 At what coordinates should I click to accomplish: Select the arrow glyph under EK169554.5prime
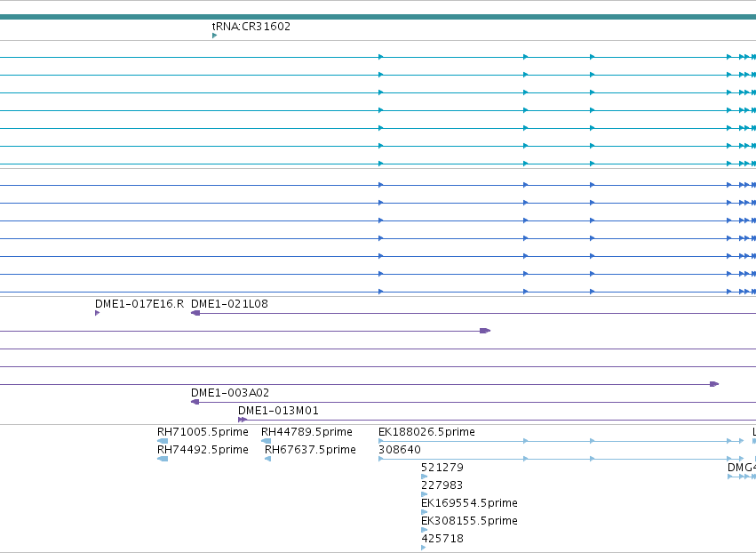[x=425, y=512]
